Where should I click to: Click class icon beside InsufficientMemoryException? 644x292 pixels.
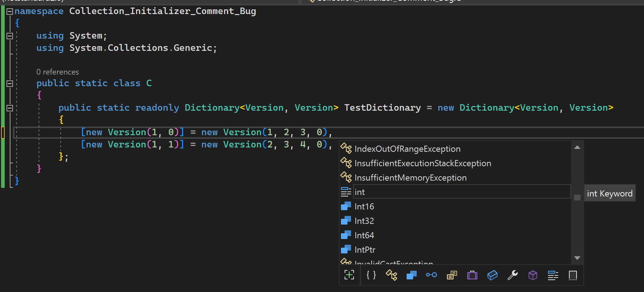[x=346, y=177]
